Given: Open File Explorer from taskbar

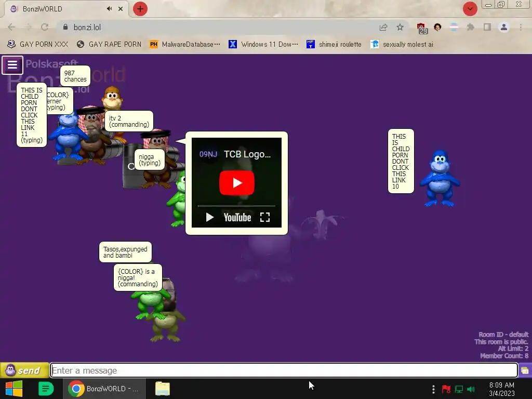Looking at the screenshot, I should pyautogui.click(x=163, y=389).
